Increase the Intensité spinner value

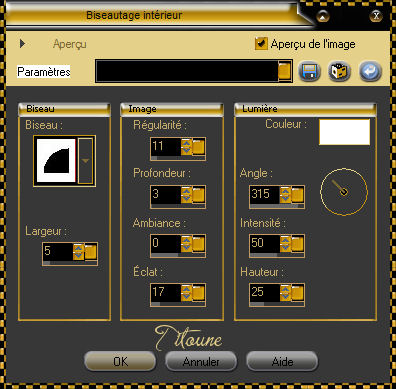coord(285,240)
